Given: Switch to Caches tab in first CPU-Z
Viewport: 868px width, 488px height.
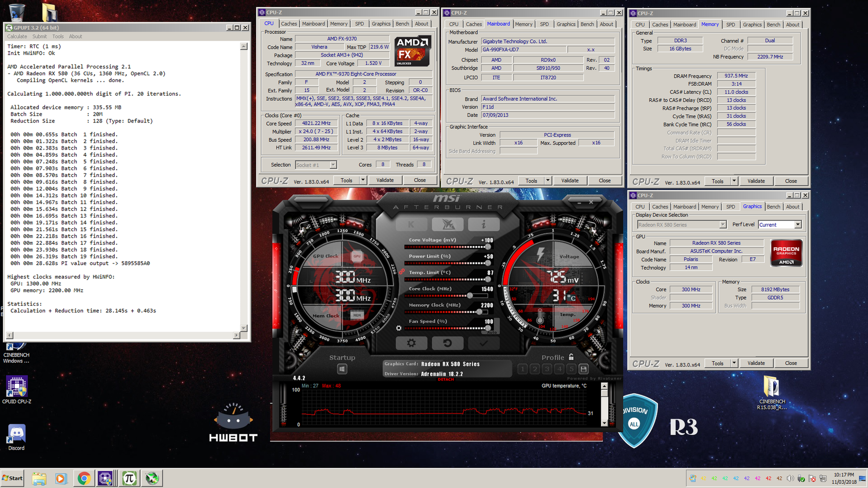Looking at the screenshot, I should coord(288,24).
